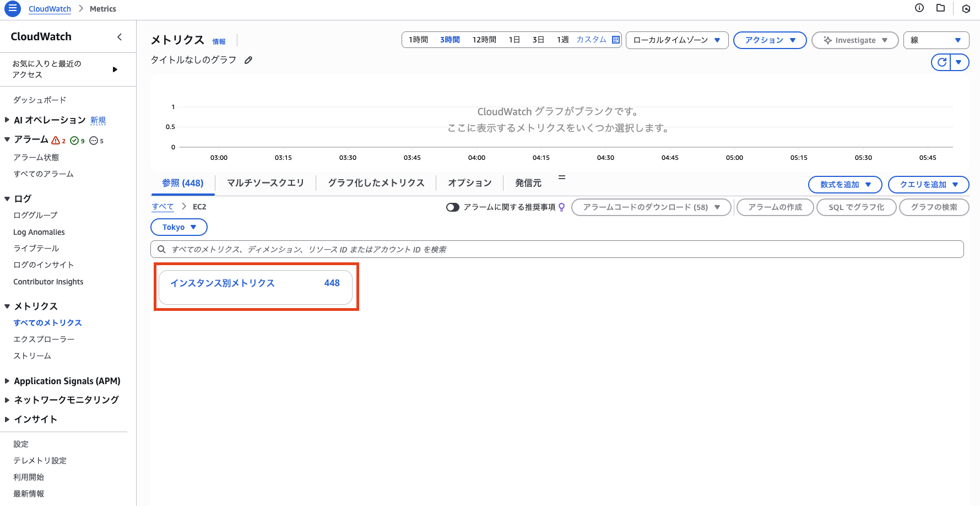The height and width of the screenshot is (506, 980).
Task: Click the hexagon settings icon top right
Action: 966,8
